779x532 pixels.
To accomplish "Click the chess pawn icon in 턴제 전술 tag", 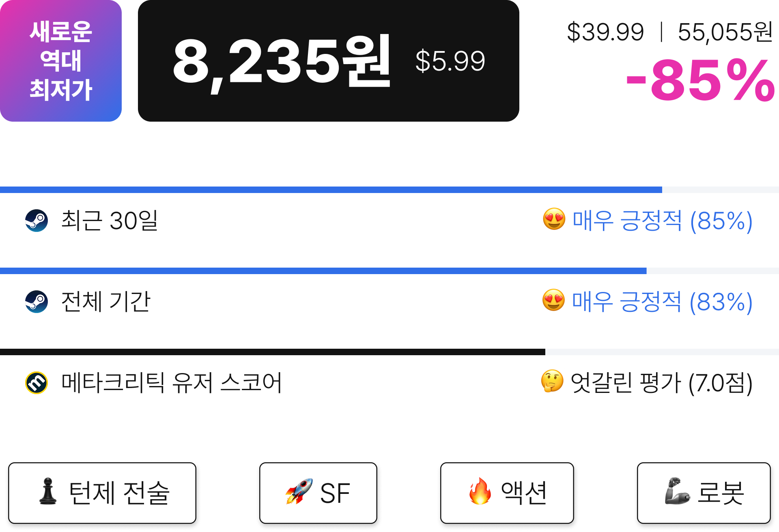I will (48, 491).
